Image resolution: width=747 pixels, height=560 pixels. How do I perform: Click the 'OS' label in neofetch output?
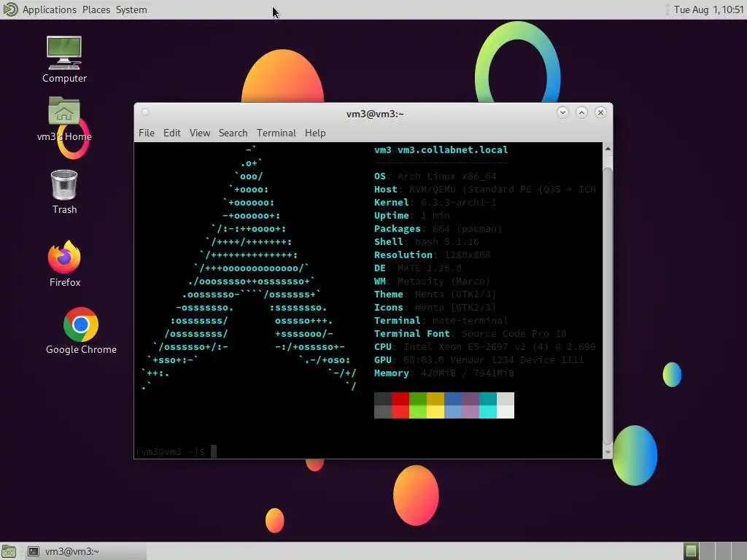coord(379,176)
